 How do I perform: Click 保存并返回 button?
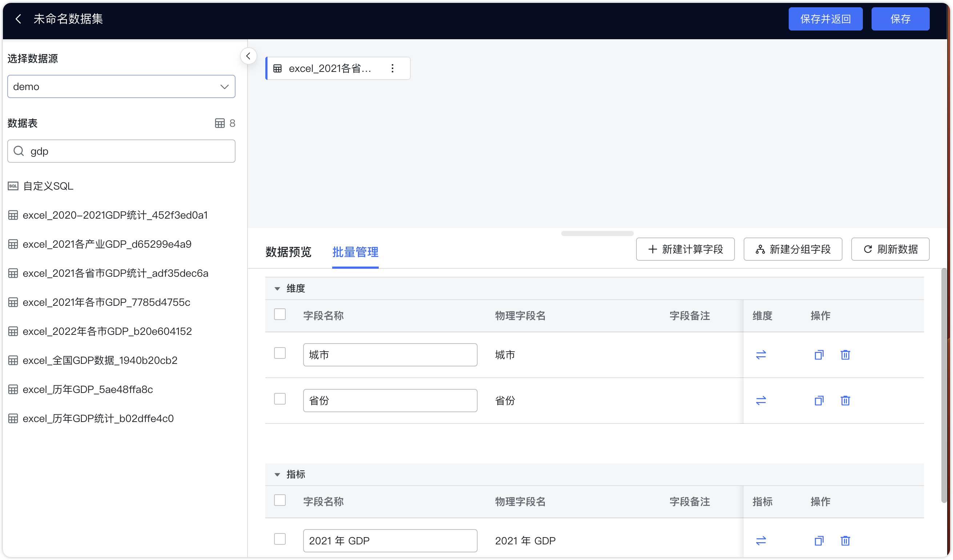[x=825, y=19]
